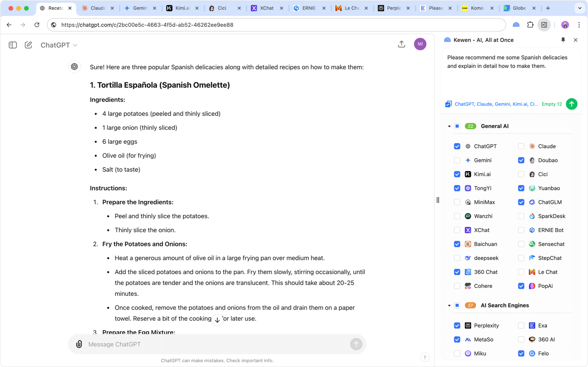Open the Kewen extension icon in toolbar

(516, 25)
